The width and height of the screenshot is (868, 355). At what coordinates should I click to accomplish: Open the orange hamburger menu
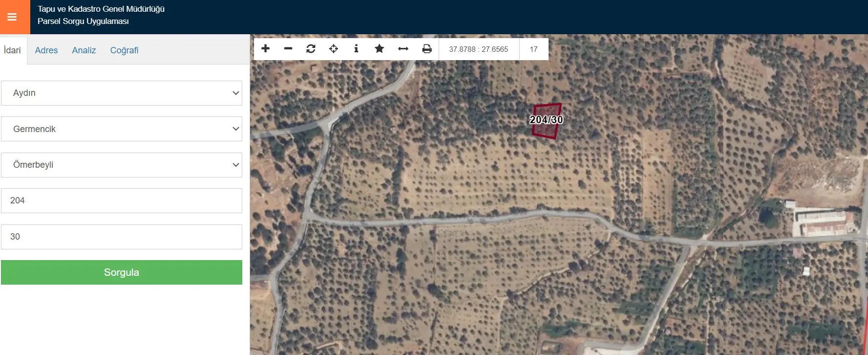click(x=15, y=17)
